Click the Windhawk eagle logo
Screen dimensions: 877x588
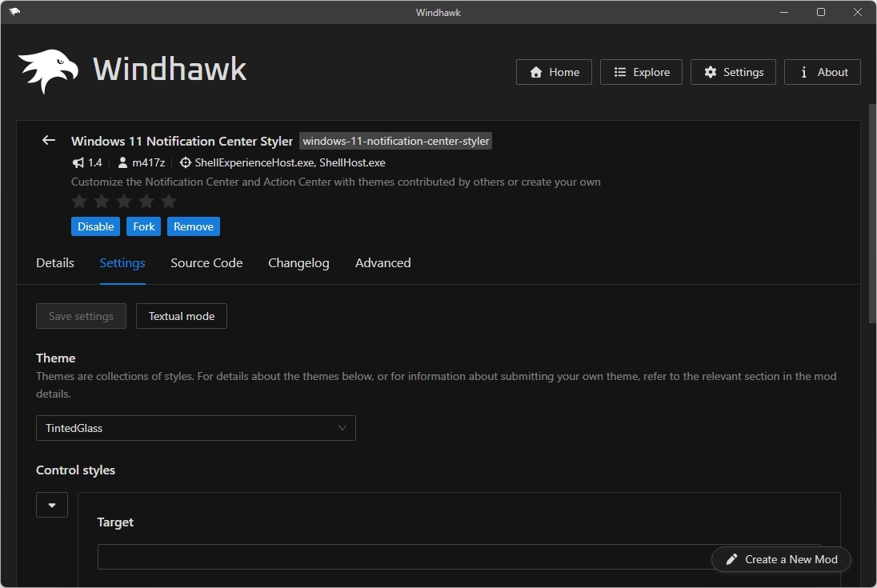[46, 69]
